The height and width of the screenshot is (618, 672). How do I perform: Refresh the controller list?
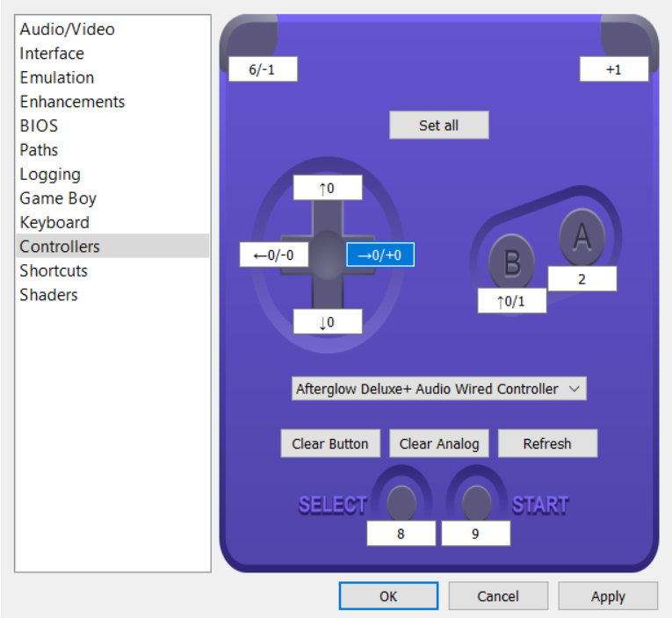click(547, 443)
